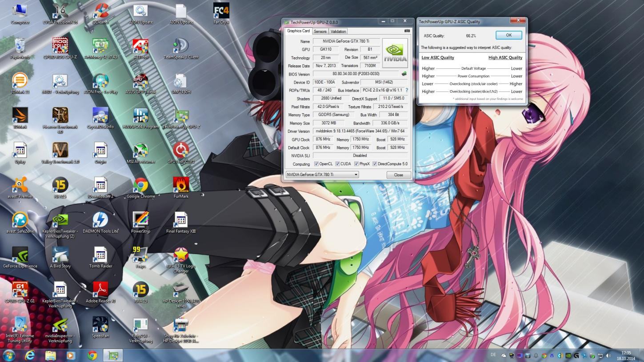This screenshot has width=644, height=362.
Task: Launch HWiNFO64 Program shortcut
Action: point(140,118)
